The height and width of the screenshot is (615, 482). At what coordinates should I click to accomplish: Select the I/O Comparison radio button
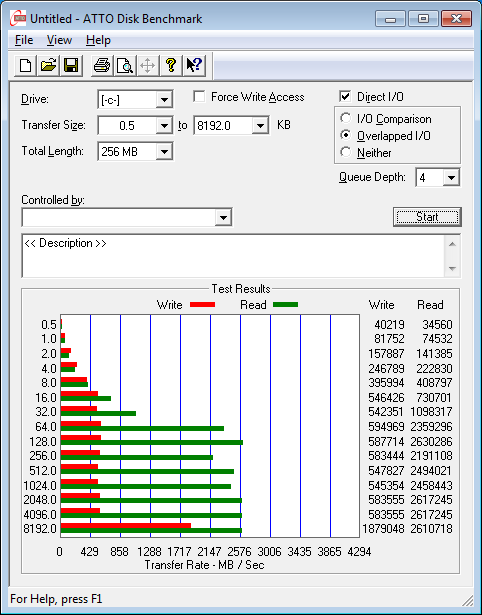point(346,118)
